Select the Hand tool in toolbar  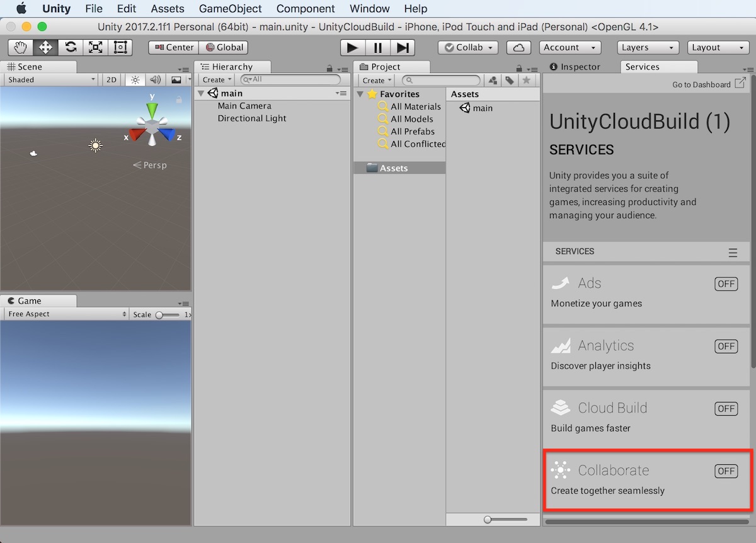20,47
